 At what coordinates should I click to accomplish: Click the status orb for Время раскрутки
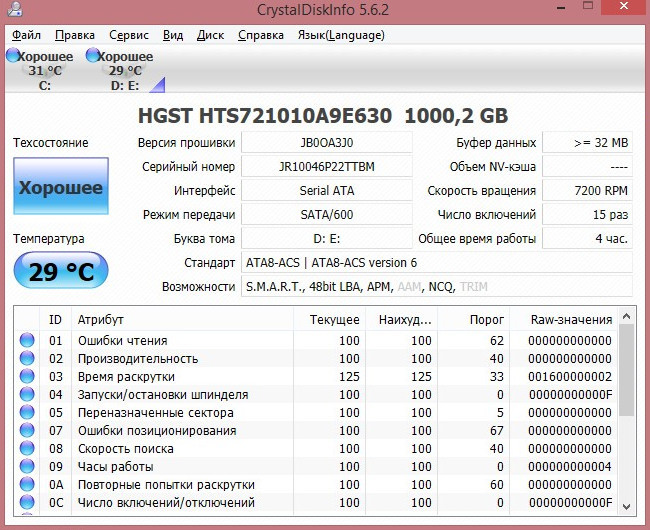tap(27, 376)
